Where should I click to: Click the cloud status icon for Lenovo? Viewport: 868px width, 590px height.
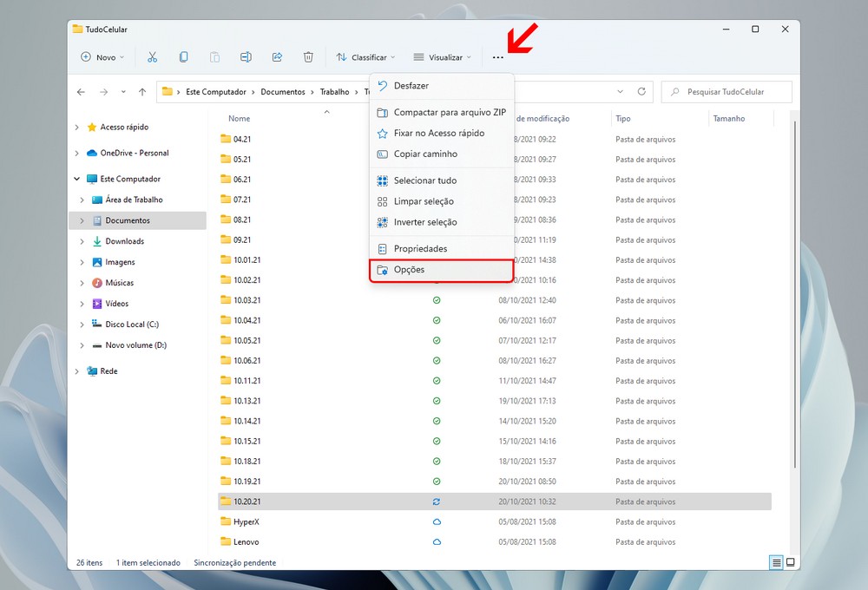point(437,542)
